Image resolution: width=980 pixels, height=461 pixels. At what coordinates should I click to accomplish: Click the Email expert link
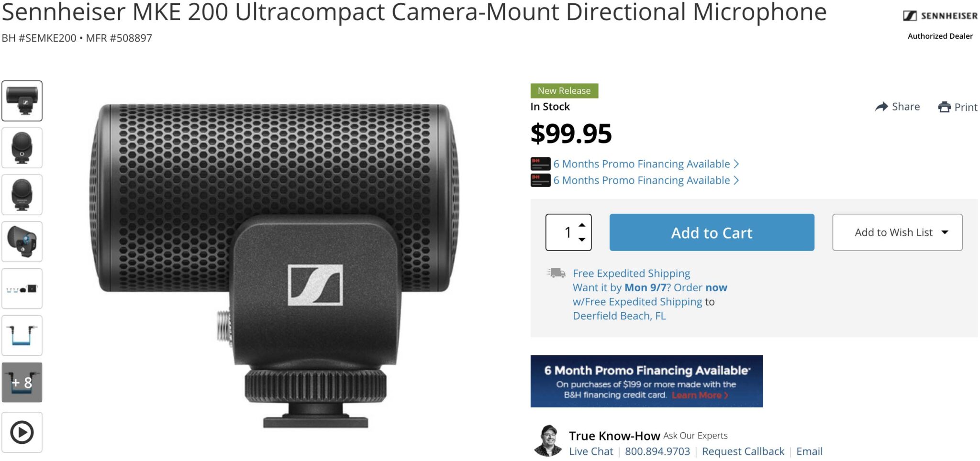(809, 451)
